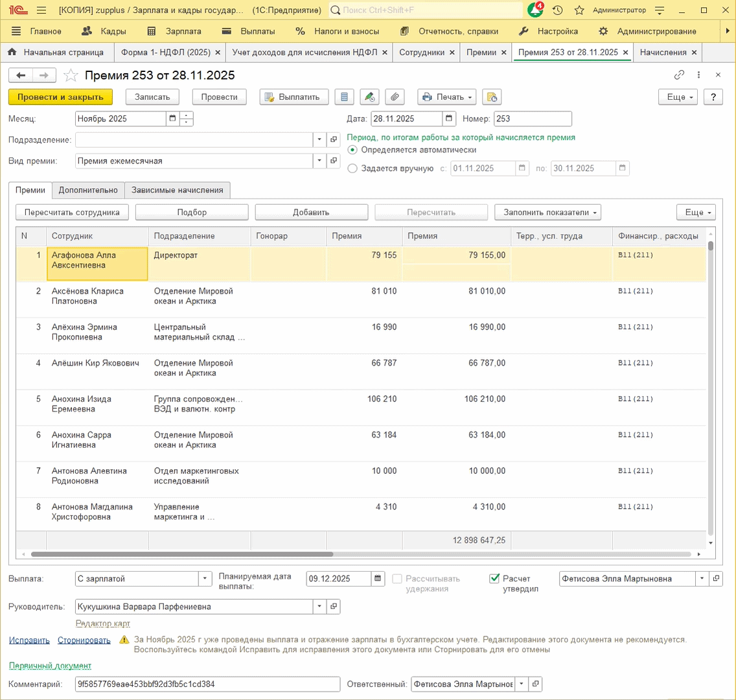736x700 pixels.
Task: Open the Печать dropdown menu
Action: pos(447,97)
